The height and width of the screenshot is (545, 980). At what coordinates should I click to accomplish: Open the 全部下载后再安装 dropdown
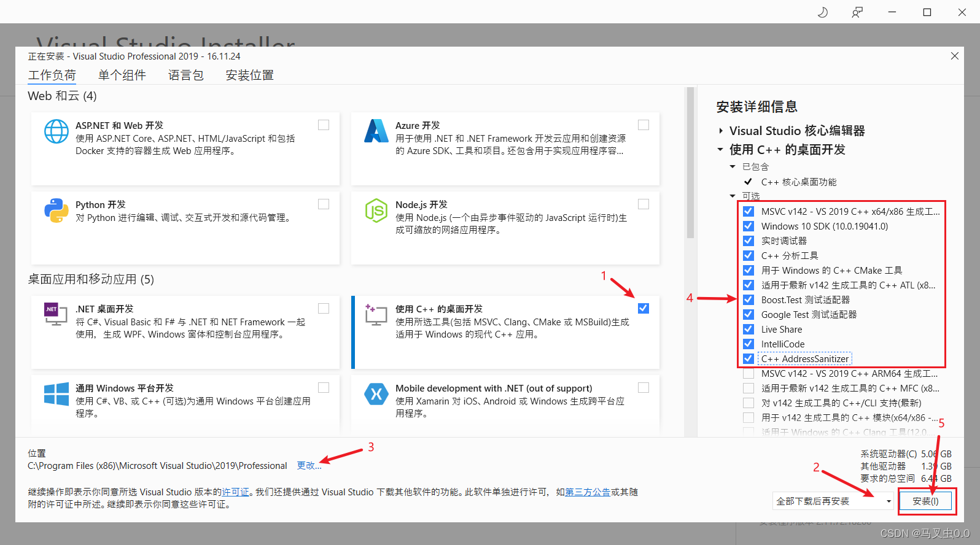(833, 501)
